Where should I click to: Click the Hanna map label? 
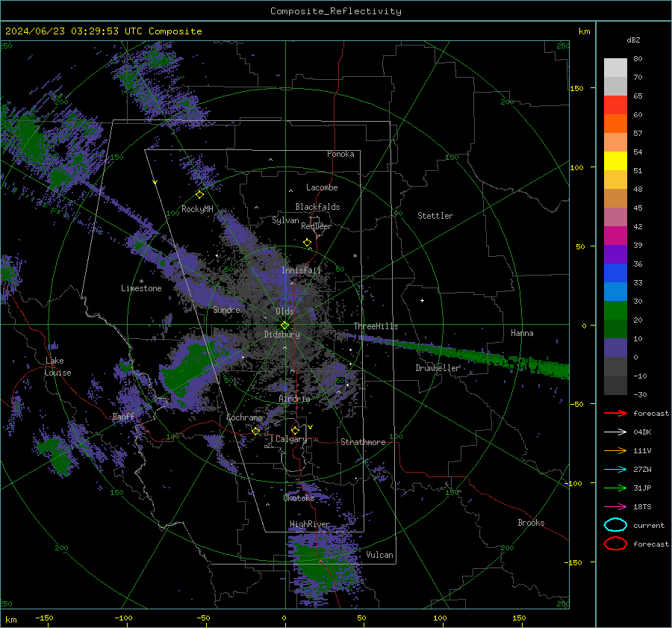[x=522, y=333]
